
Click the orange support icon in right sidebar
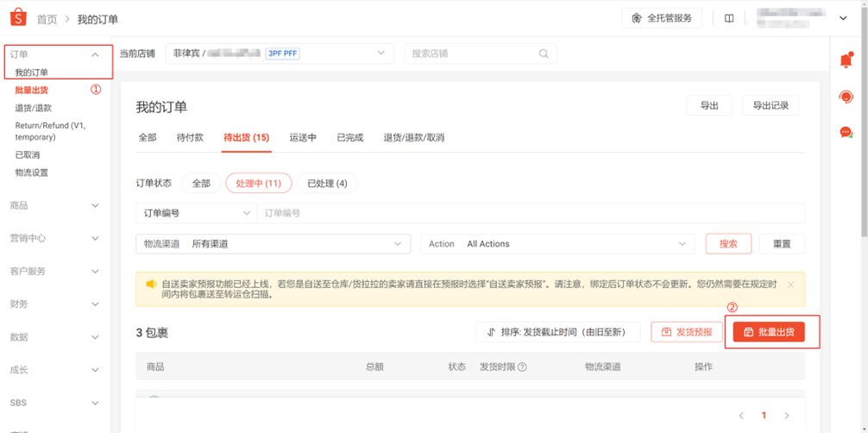[x=846, y=97]
